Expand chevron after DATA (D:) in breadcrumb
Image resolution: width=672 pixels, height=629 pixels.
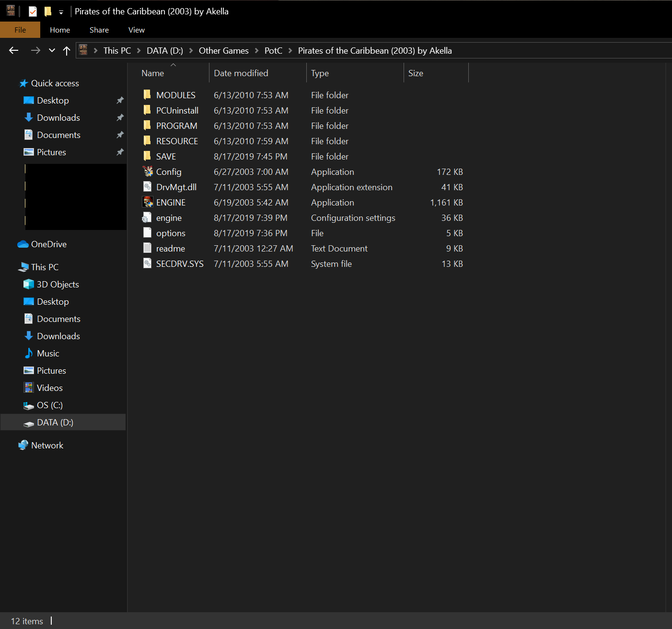click(x=191, y=50)
